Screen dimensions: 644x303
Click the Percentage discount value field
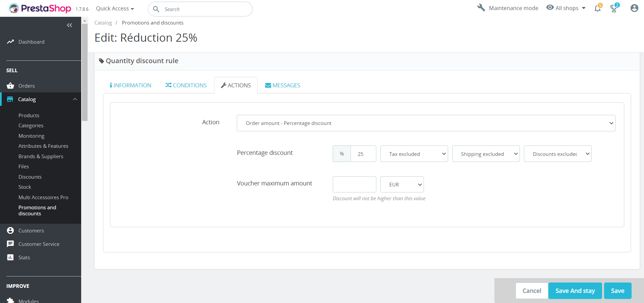pyautogui.click(x=363, y=154)
